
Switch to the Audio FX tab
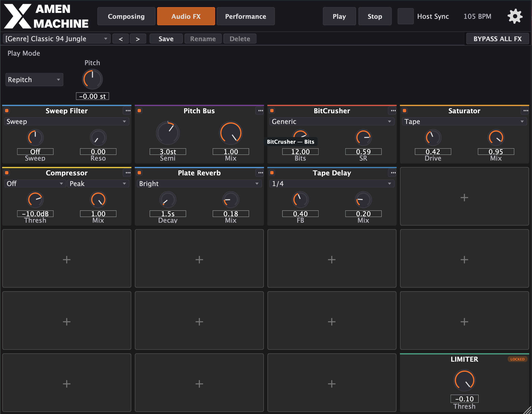coord(186,16)
